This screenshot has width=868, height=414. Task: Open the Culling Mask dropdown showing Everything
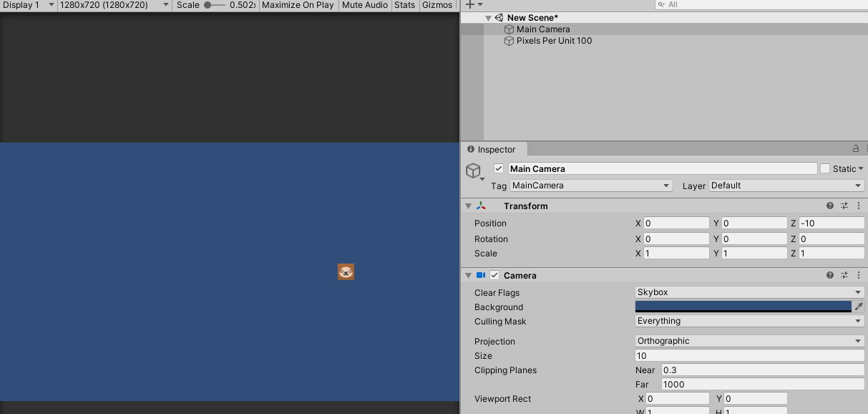coord(750,321)
